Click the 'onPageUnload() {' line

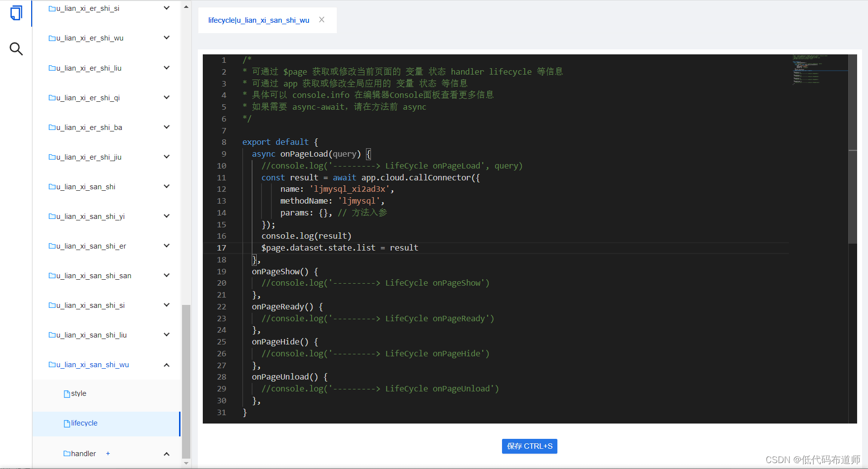pyautogui.click(x=290, y=377)
